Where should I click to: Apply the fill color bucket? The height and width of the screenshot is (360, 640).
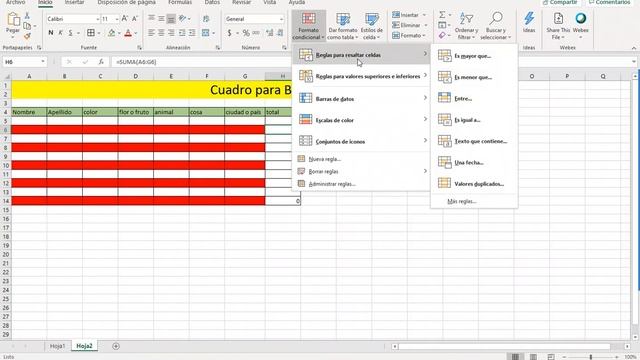pyautogui.click(x=111, y=33)
